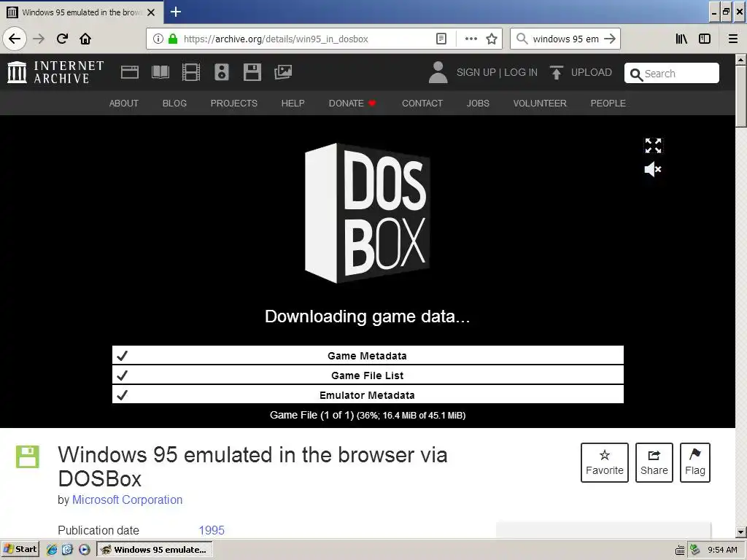Click the Game File List progress row
The height and width of the screenshot is (560, 747).
click(x=368, y=376)
